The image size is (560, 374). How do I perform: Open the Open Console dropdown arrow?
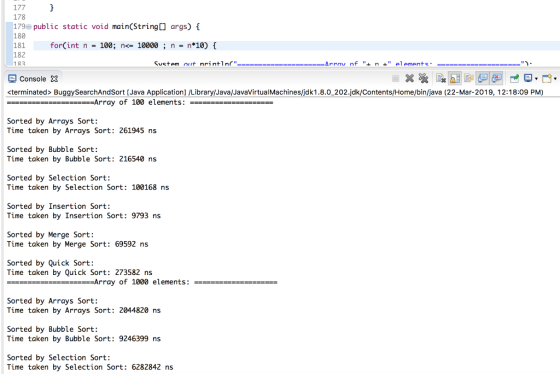point(555,79)
